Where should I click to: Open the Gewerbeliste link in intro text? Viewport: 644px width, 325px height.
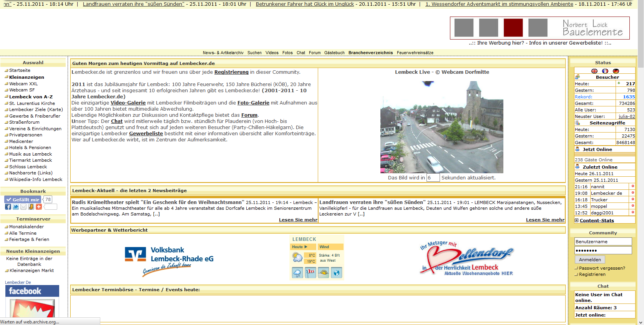click(x=146, y=134)
